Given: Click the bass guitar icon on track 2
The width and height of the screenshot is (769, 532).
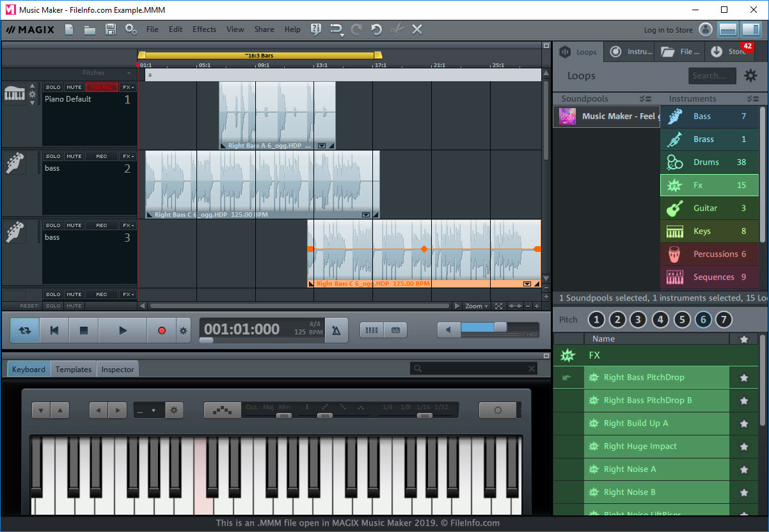Looking at the screenshot, I should 15,163.
